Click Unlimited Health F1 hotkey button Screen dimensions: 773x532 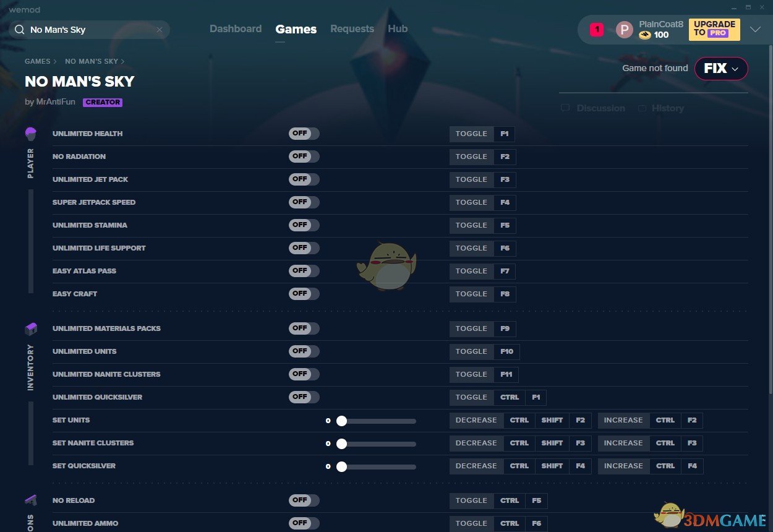coord(505,134)
